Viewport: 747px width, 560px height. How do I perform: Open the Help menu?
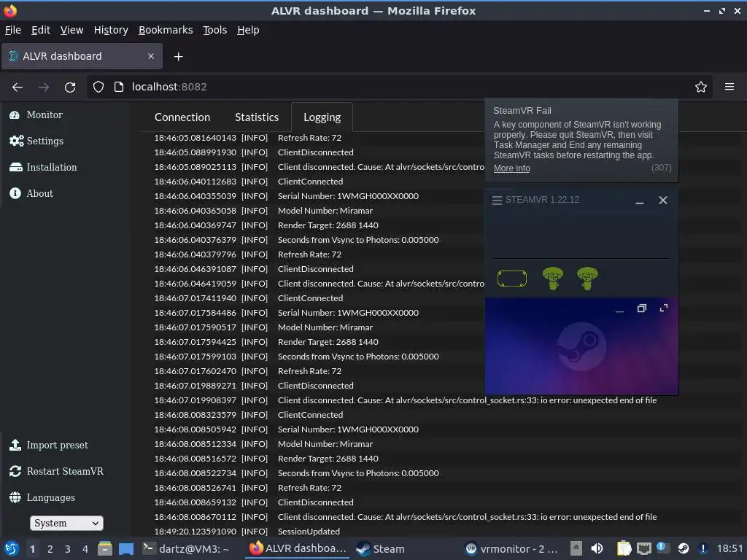(x=248, y=30)
